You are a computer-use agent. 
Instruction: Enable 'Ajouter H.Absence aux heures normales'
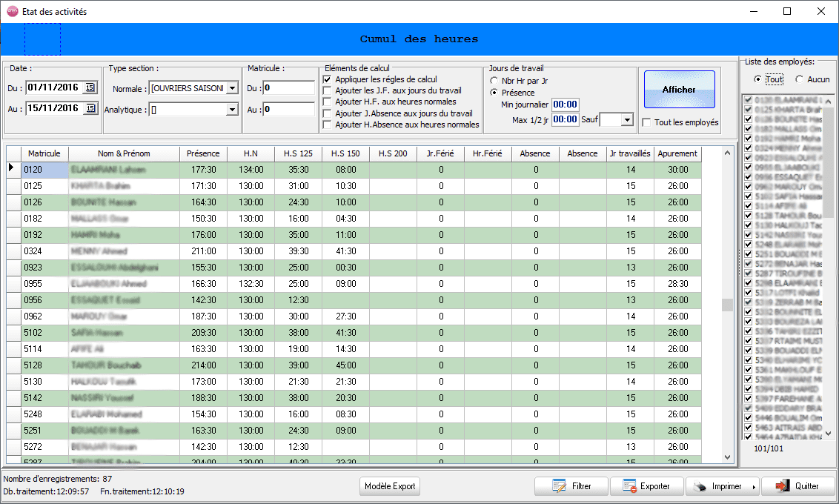(x=327, y=125)
